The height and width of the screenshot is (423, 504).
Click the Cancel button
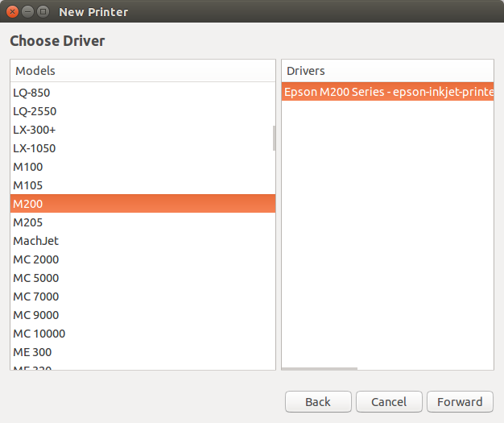[x=389, y=402]
